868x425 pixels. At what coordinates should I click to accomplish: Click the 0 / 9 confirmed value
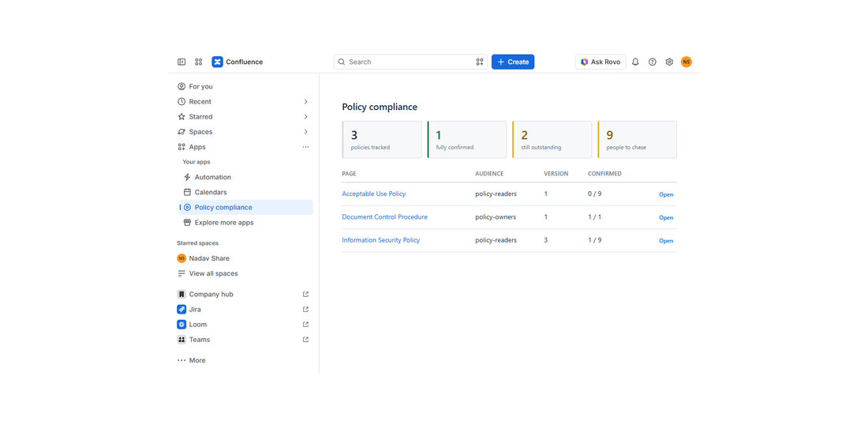[594, 194]
